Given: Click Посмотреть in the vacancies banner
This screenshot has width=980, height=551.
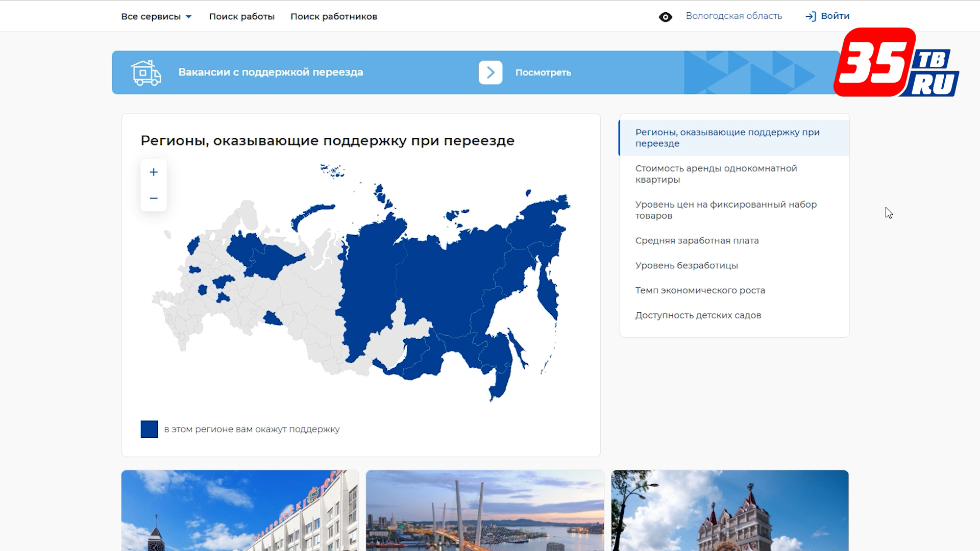Looking at the screenshot, I should [543, 72].
